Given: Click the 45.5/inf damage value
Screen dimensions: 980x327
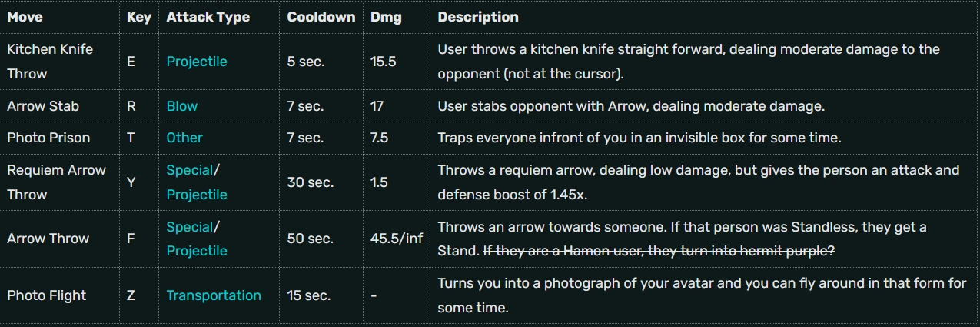Looking at the screenshot, I should 397,239.
